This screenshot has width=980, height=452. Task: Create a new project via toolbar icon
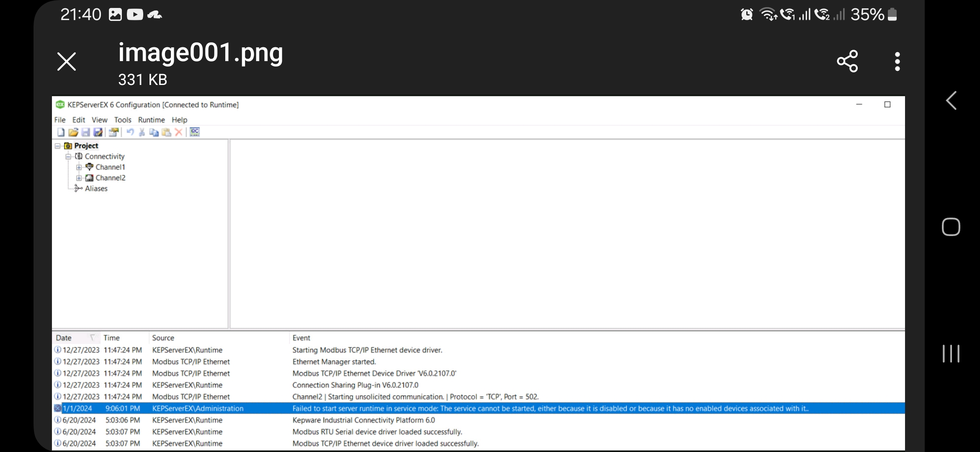click(61, 132)
